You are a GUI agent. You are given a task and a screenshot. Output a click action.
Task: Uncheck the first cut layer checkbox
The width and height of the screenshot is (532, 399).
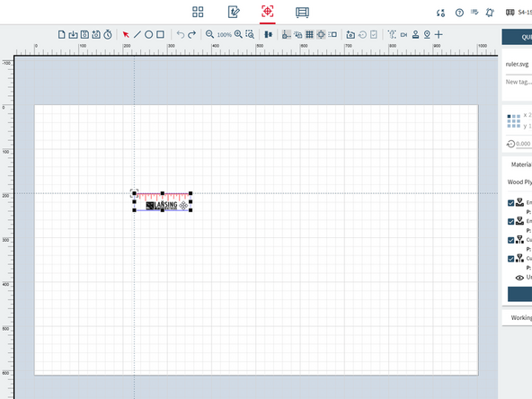511,240
